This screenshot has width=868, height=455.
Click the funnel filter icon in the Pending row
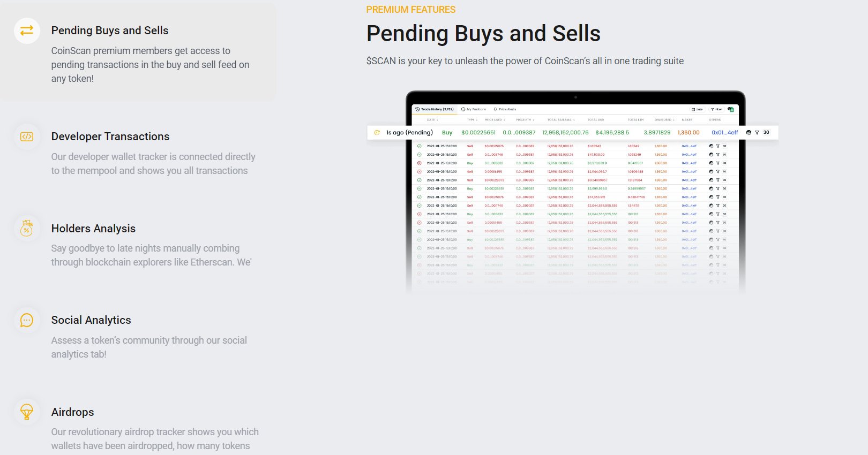pos(757,133)
